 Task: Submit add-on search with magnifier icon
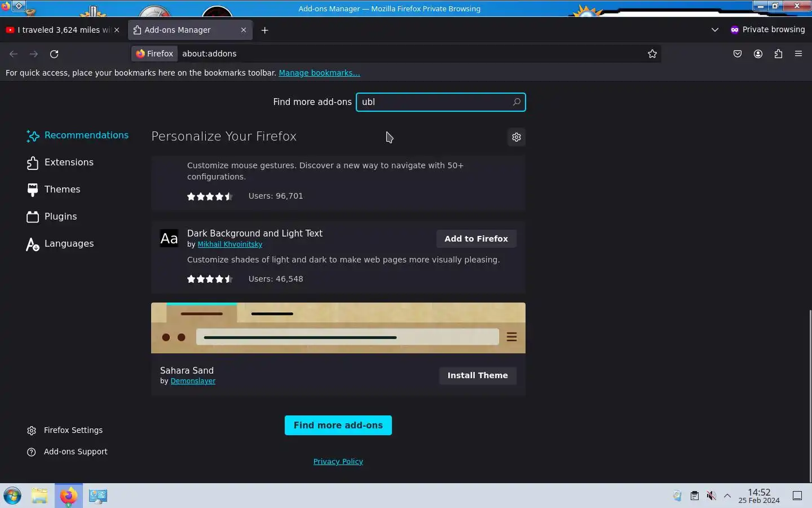[x=516, y=102]
